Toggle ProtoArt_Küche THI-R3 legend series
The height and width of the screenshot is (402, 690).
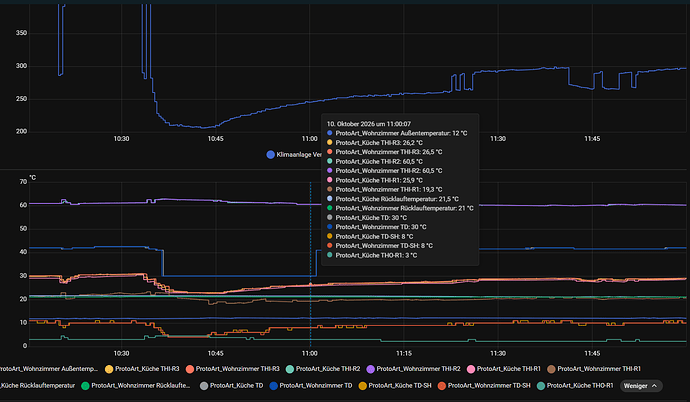tap(142, 369)
